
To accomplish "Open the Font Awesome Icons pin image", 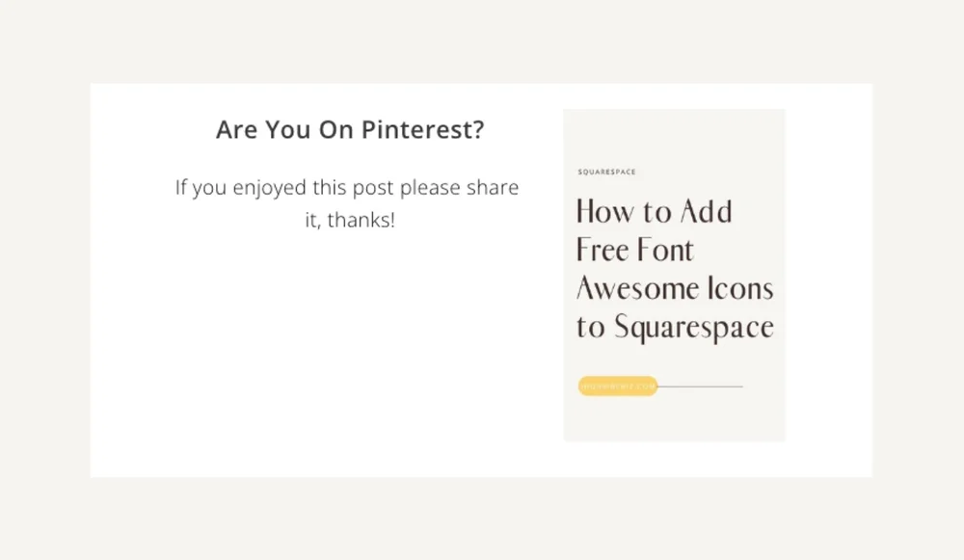I will pyautogui.click(x=674, y=275).
